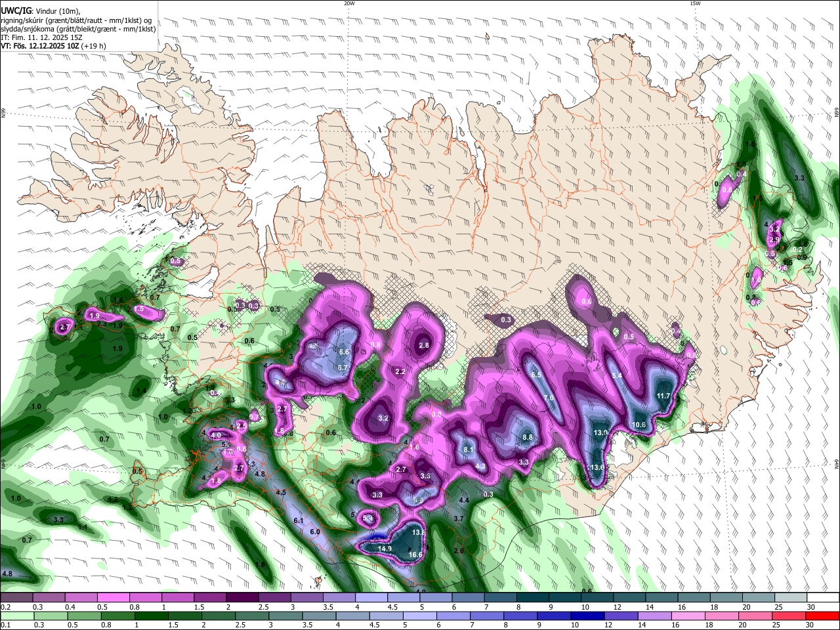Click the 2.2 snowfall value on the map
This screenshot has width=840, height=630.
400,371
